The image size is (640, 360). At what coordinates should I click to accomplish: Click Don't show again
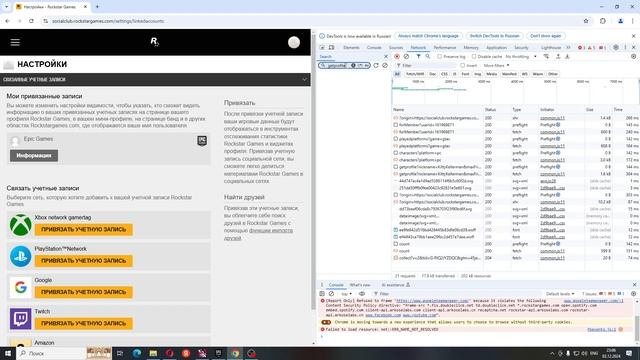[x=546, y=36]
